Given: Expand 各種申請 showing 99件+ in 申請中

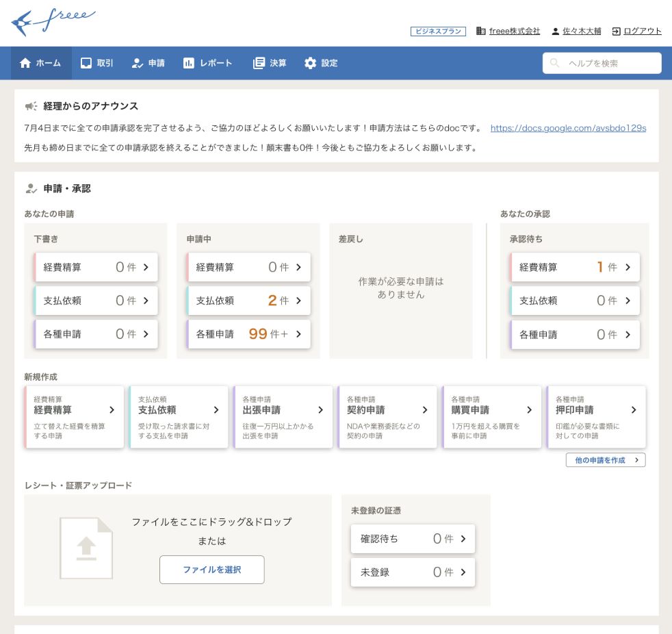Looking at the screenshot, I should 248,333.
